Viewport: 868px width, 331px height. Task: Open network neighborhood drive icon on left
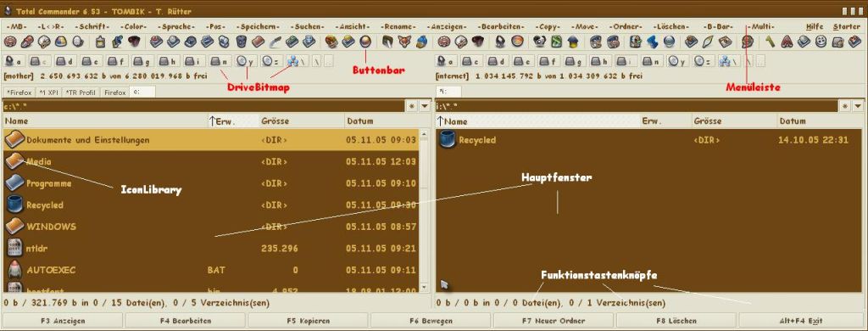coord(296,62)
